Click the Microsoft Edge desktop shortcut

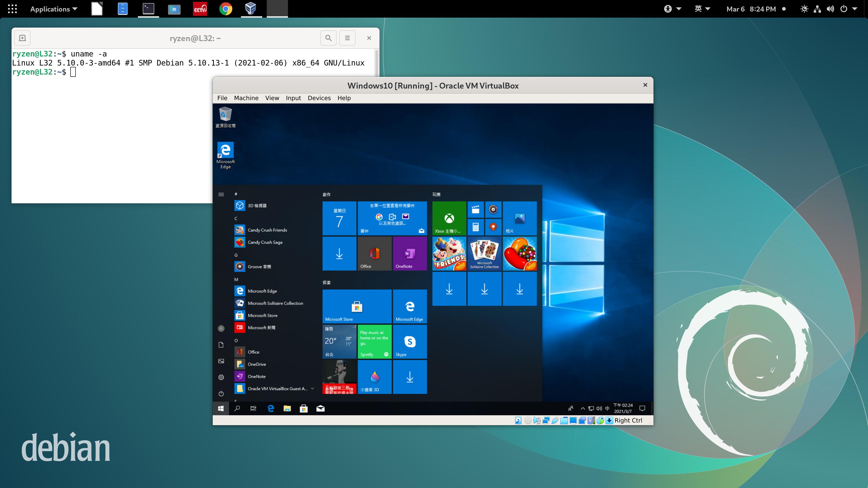pyautogui.click(x=225, y=155)
